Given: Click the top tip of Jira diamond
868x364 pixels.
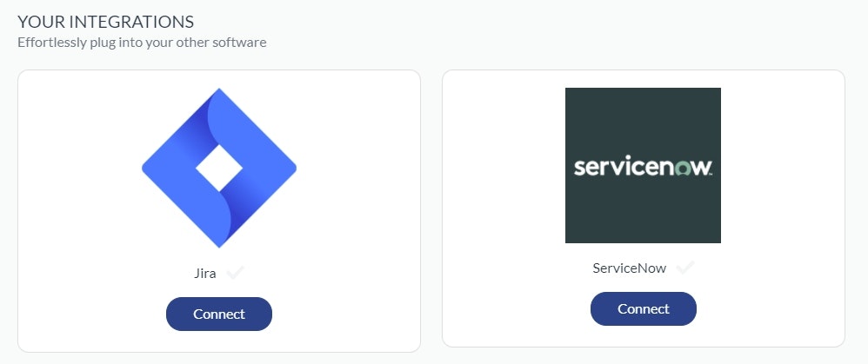Looking at the screenshot, I should pyautogui.click(x=220, y=92).
